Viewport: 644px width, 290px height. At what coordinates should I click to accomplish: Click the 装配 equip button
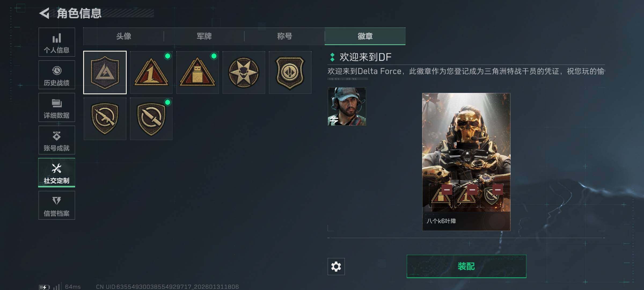466,266
